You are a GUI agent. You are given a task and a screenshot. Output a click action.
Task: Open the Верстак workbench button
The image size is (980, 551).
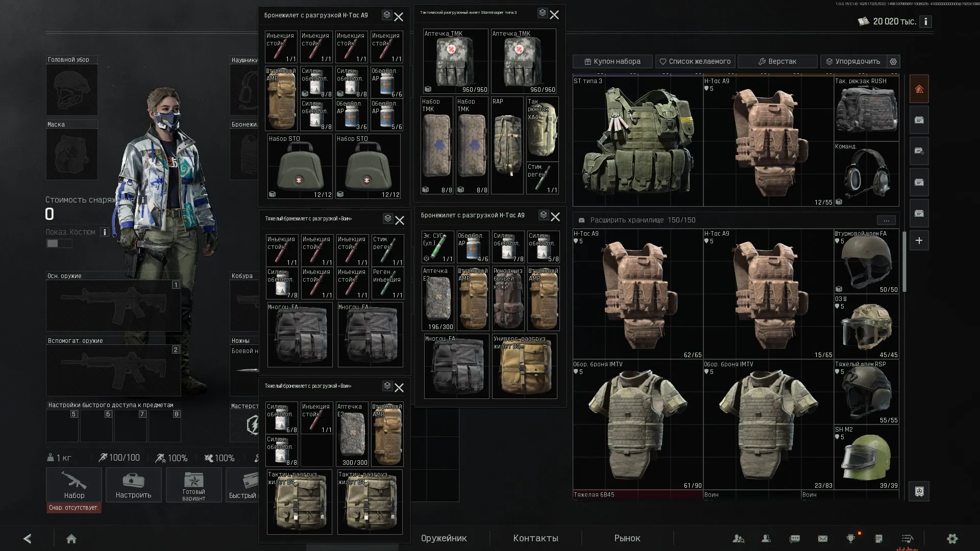(777, 61)
